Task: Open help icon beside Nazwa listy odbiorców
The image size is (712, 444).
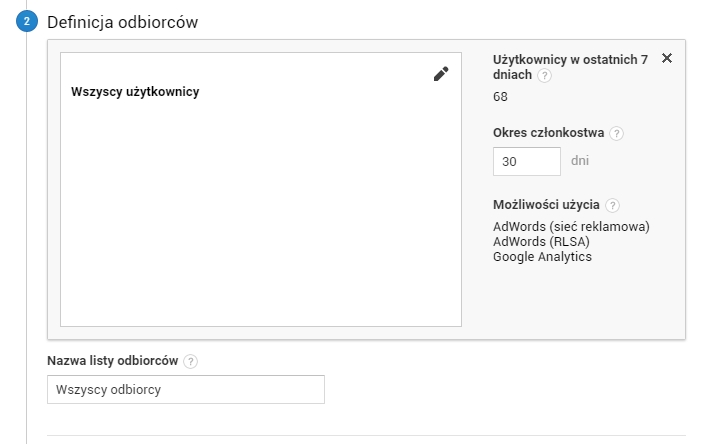Action: pos(190,361)
